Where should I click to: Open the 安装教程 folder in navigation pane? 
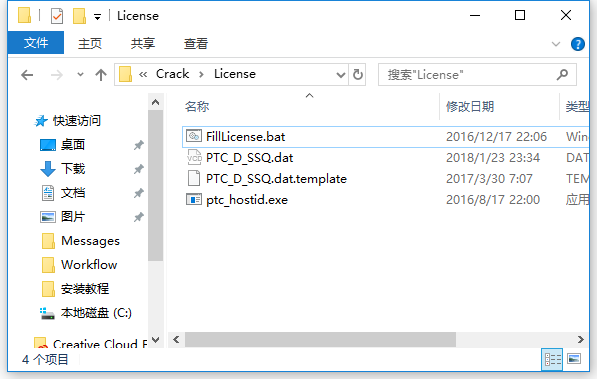(85, 289)
